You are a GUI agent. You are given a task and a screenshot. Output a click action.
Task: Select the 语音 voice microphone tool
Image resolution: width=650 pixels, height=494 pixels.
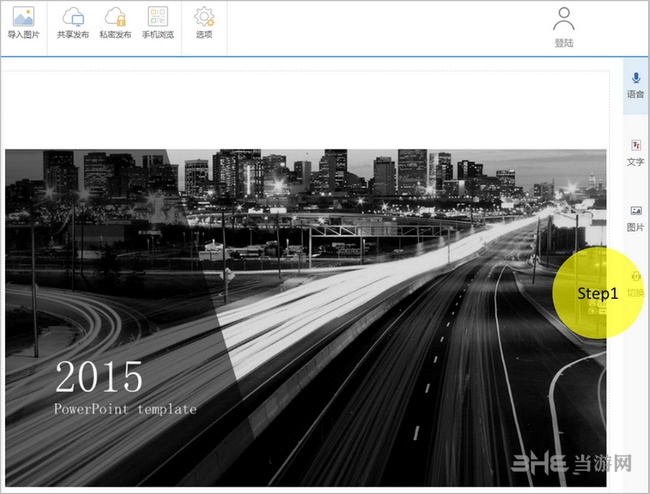click(635, 85)
